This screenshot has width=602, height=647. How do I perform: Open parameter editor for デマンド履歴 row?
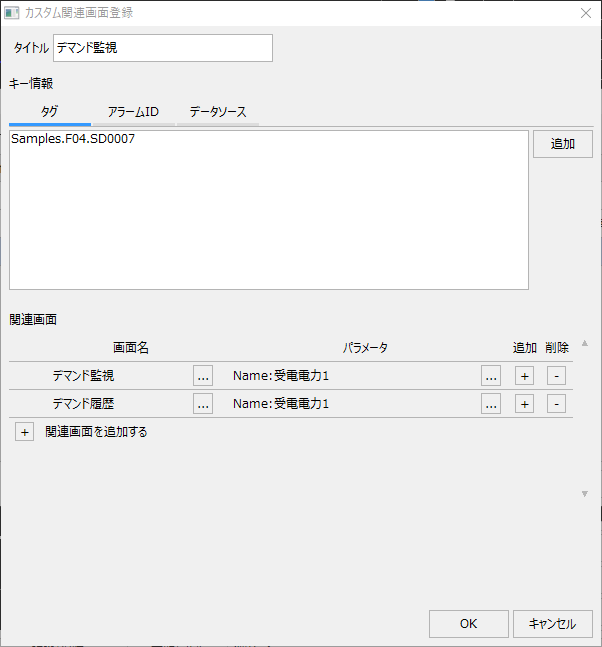490,404
